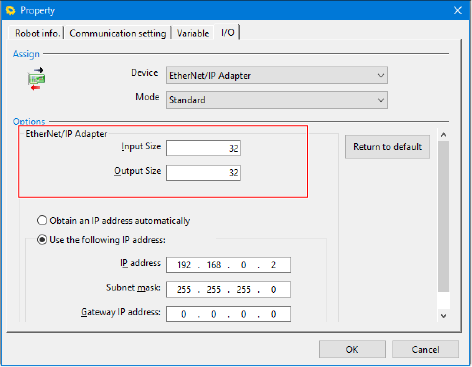Image resolution: width=472 pixels, height=367 pixels.
Task: Switch to the Communication setting tab
Action: (117, 33)
